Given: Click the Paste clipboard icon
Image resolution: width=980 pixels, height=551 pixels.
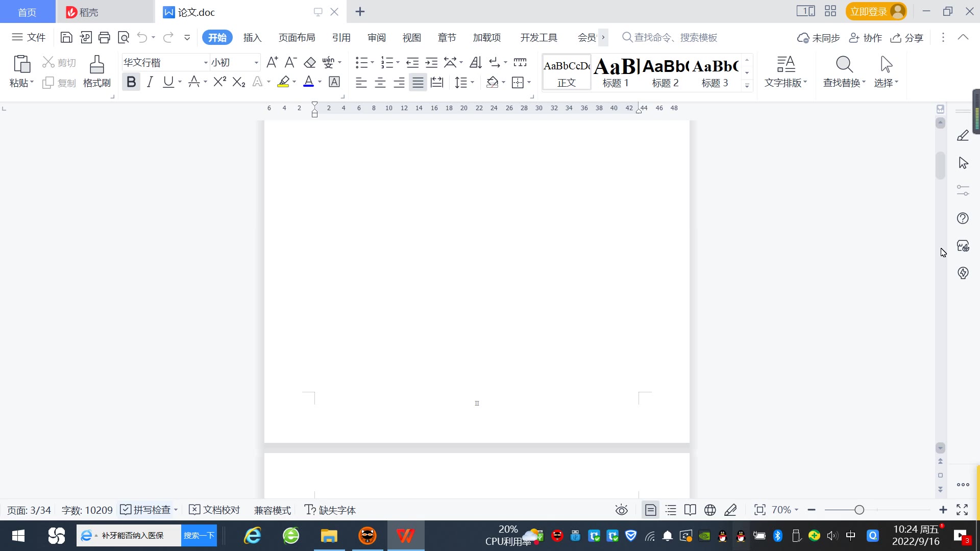Looking at the screenshot, I should click(21, 64).
